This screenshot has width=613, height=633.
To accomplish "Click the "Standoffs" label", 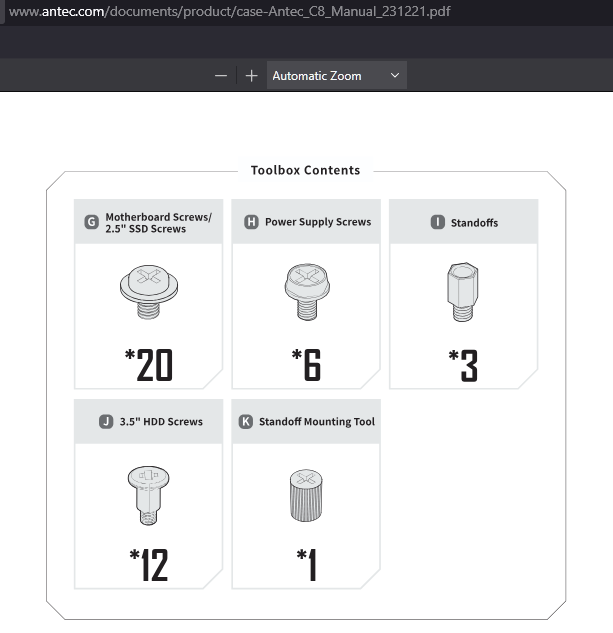I will tap(474, 223).
